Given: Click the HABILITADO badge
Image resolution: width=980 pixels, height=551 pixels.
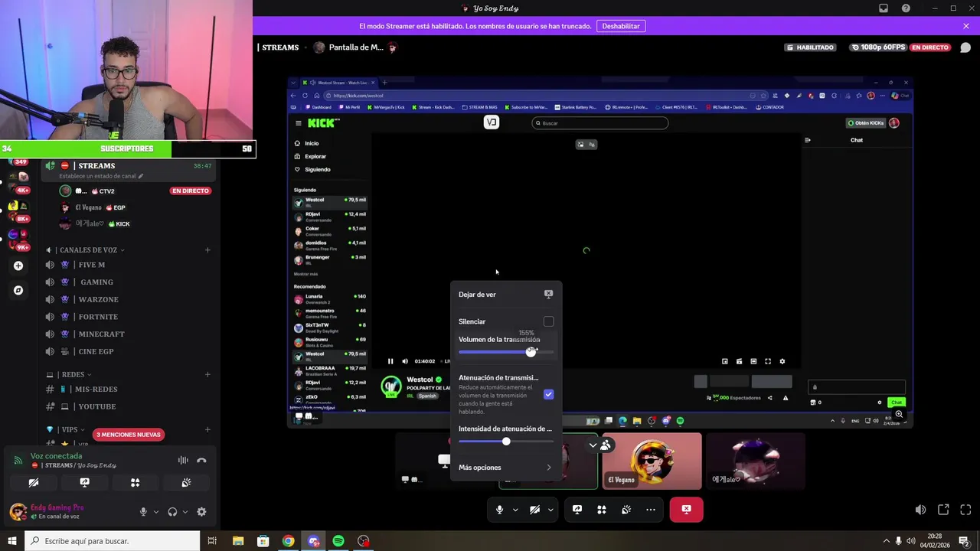Looking at the screenshot, I should (810, 47).
